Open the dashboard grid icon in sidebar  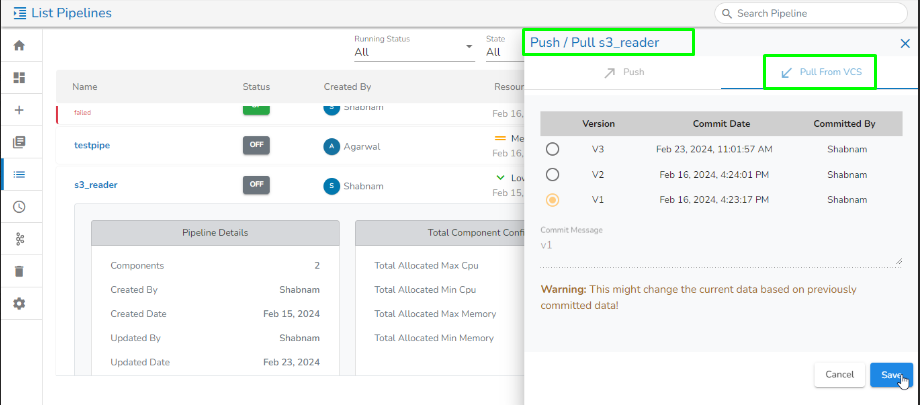[19, 78]
